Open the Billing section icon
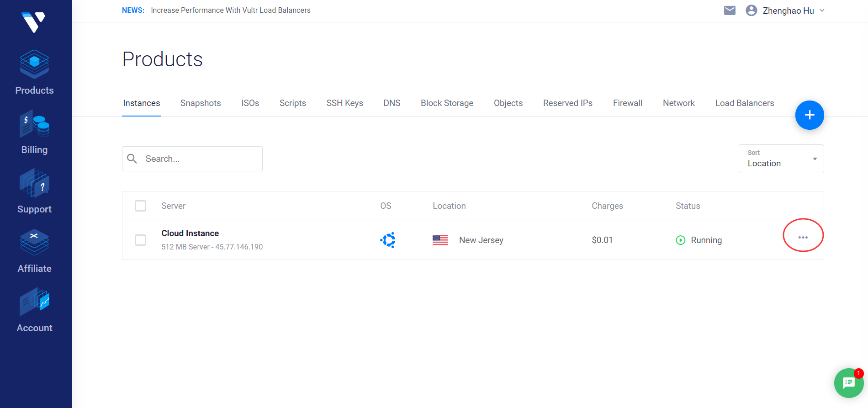 [x=34, y=124]
